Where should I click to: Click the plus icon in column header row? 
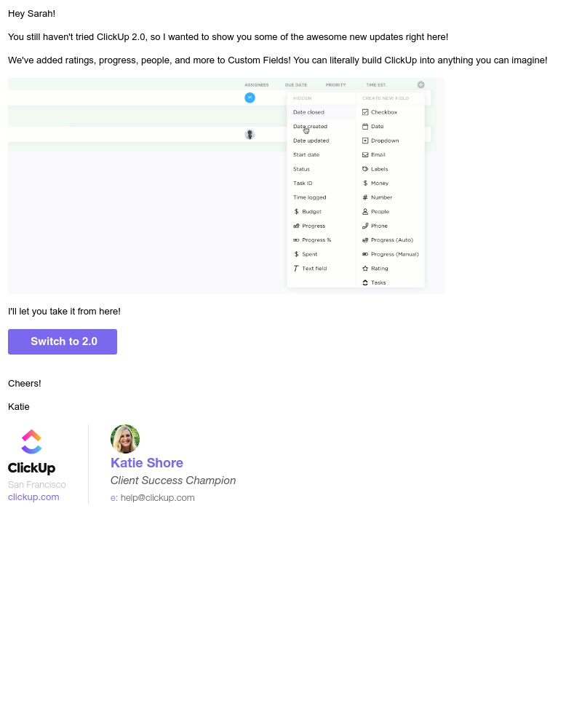[x=421, y=85]
